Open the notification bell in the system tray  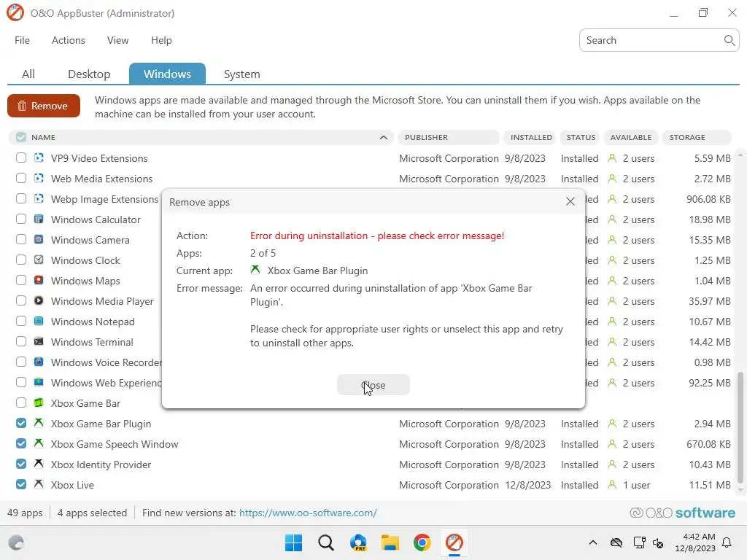pyautogui.click(x=727, y=542)
